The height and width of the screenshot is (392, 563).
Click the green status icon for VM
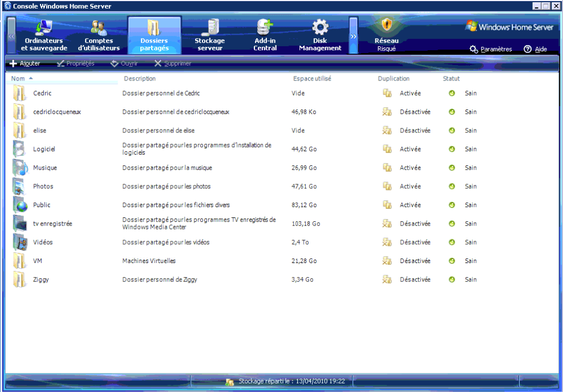[x=452, y=261]
